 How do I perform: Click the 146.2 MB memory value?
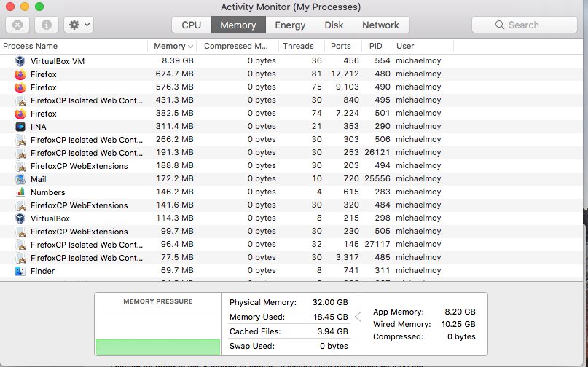pos(175,192)
